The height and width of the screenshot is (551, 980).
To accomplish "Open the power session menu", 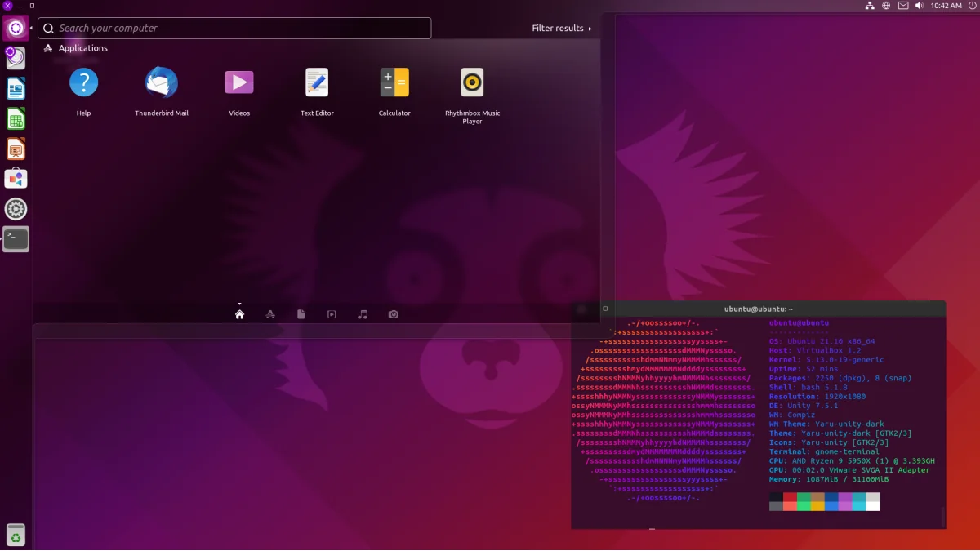I will (x=971, y=6).
